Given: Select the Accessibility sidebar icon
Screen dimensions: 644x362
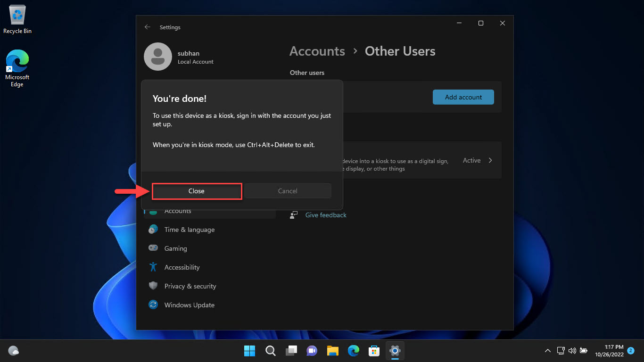Looking at the screenshot, I should pos(153,267).
